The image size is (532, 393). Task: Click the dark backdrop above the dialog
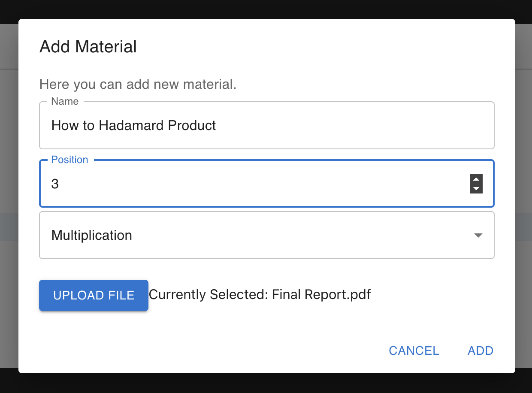point(266,9)
